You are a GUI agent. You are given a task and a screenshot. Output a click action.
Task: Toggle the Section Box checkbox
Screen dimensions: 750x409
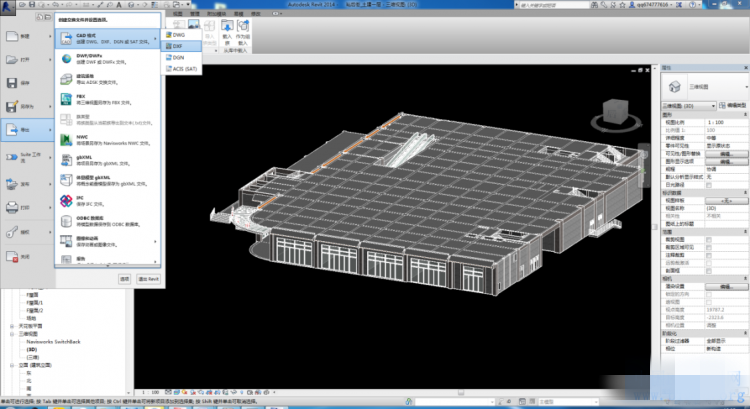(x=709, y=271)
